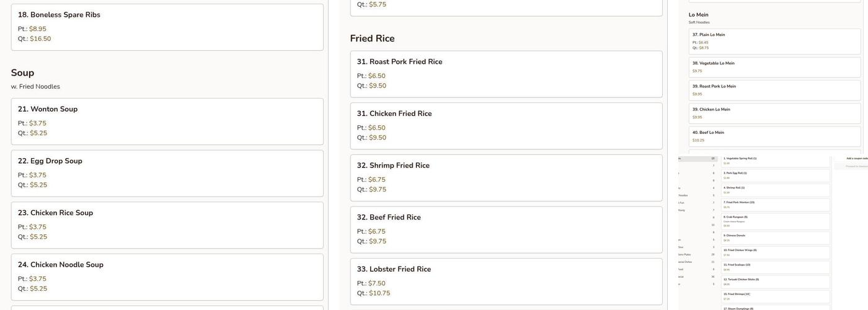Choose Chicken Fried Rice item

coord(506,125)
